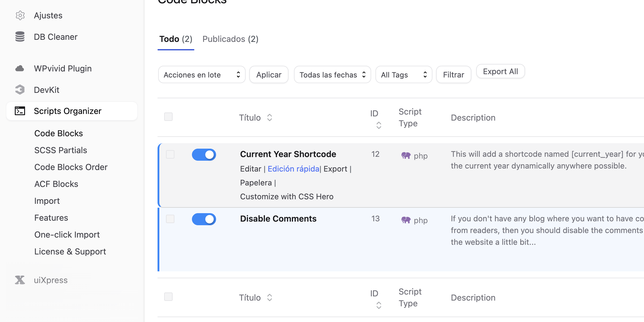Image resolution: width=644 pixels, height=322 pixels.
Task: Open DB Cleaner in the sidebar
Action: [x=56, y=37]
